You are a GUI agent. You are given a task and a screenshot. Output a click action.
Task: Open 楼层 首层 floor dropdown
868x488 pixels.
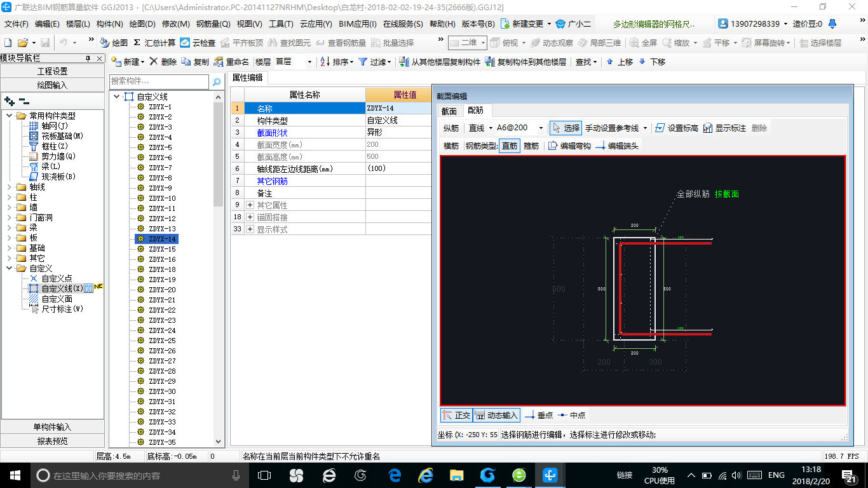coord(309,62)
